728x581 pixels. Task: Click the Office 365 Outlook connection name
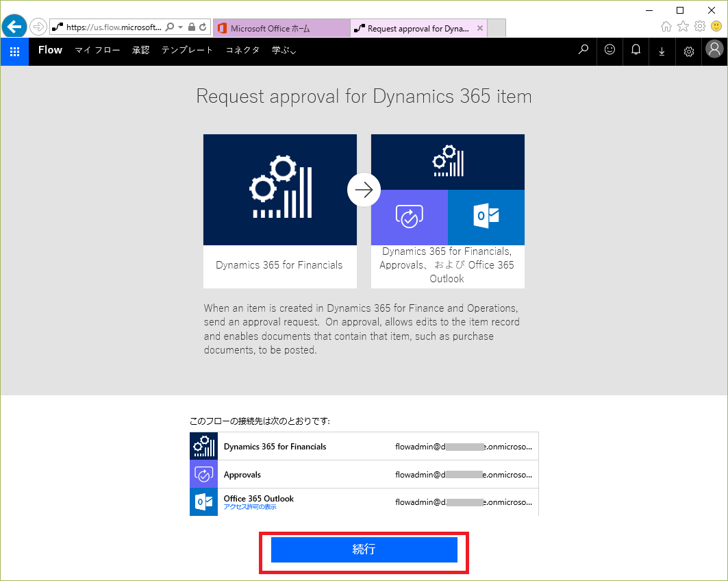coord(259,498)
